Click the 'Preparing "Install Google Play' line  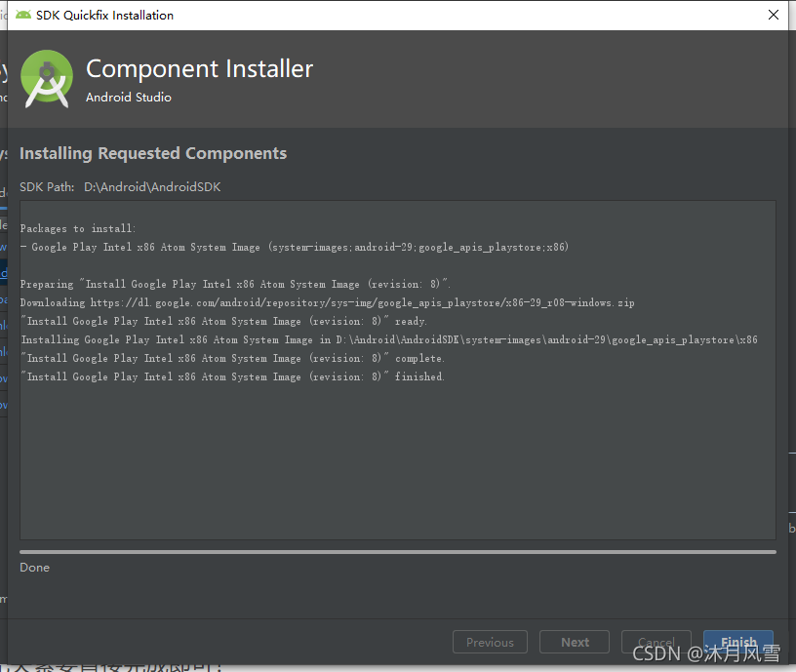pyautogui.click(x=235, y=284)
